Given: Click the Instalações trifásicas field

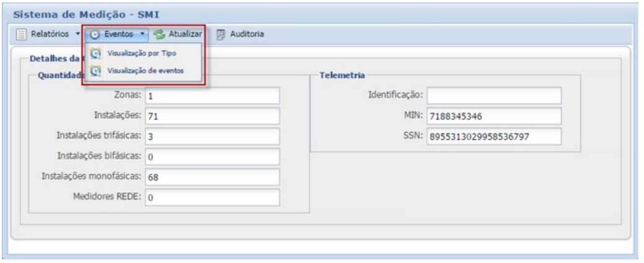Looking at the screenshot, I should (212, 136).
